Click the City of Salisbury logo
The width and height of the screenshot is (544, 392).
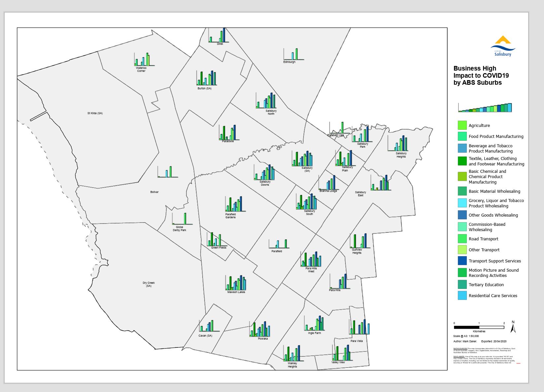coord(503,46)
